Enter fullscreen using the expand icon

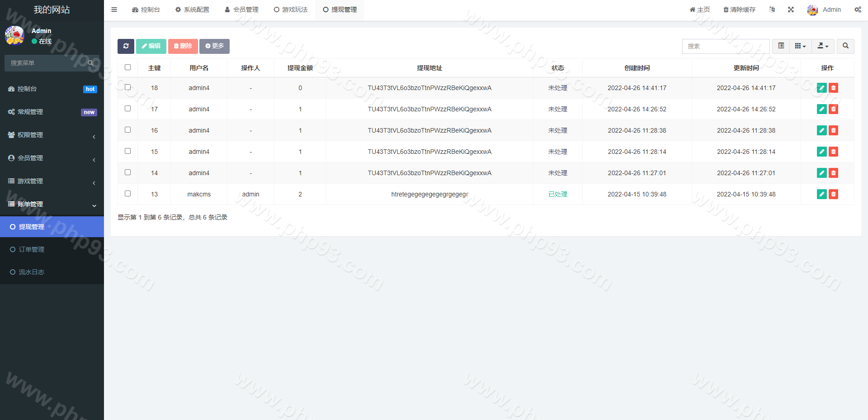tap(791, 10)
